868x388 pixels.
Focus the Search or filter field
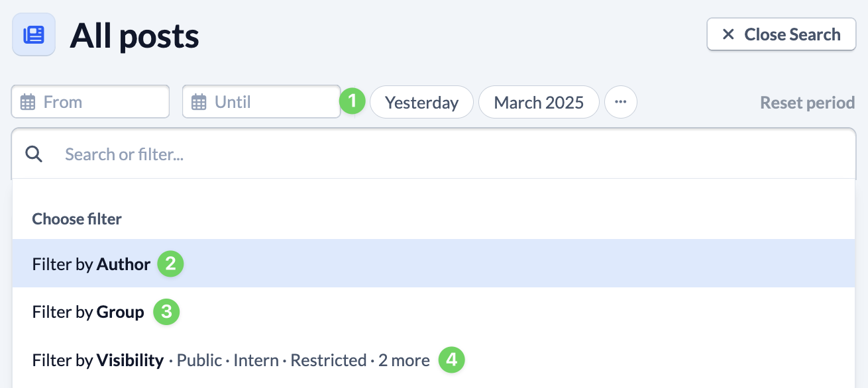tap(433, 154)
